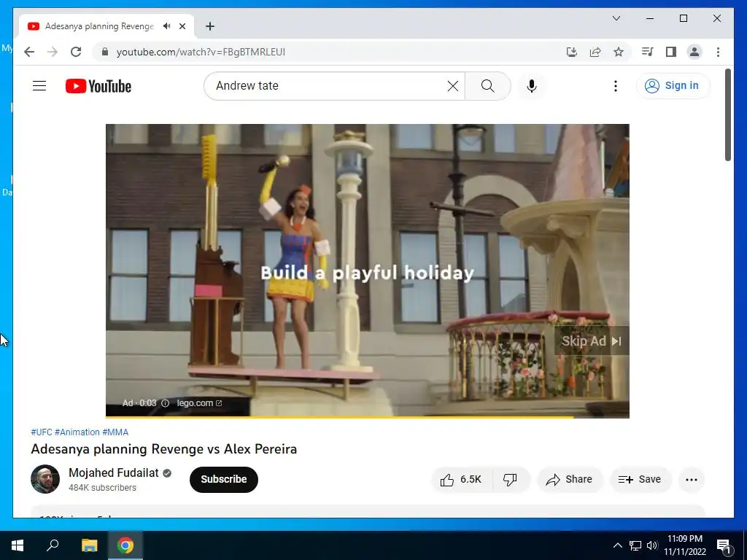This screenshot has height=560, width=747.
Task: Open the Windows Start menu
Action: coord(18,545)
